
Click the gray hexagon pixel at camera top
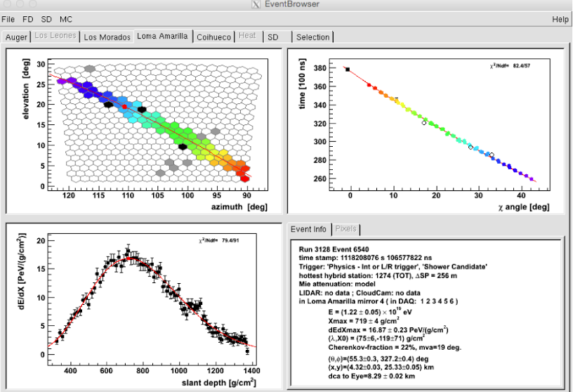tap(89, 68)
